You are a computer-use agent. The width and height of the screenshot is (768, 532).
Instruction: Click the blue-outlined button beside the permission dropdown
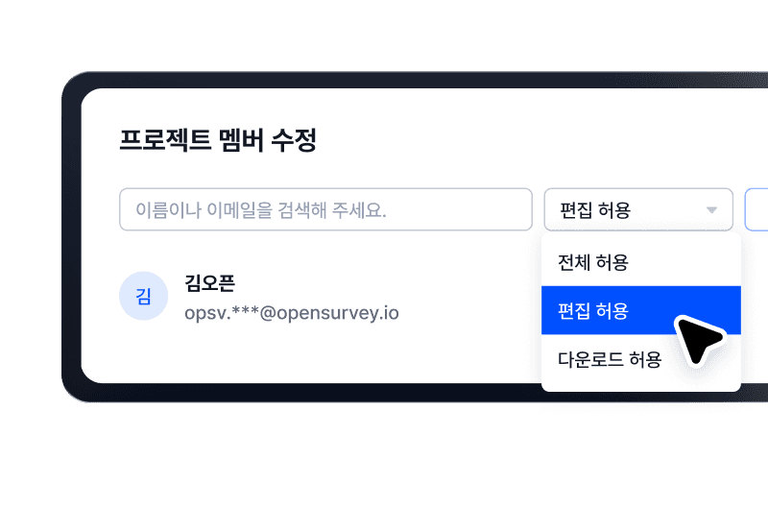pos(756,209)
